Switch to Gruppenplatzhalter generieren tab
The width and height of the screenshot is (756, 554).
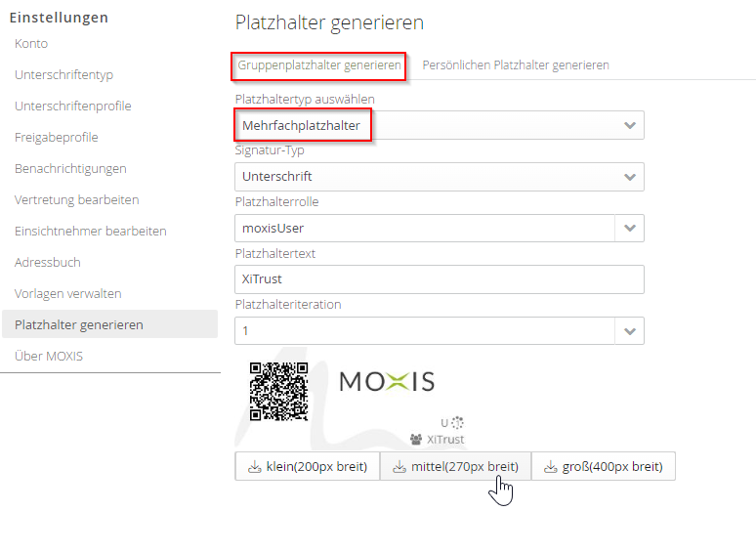pyautogui.click(x=319, y=65)
